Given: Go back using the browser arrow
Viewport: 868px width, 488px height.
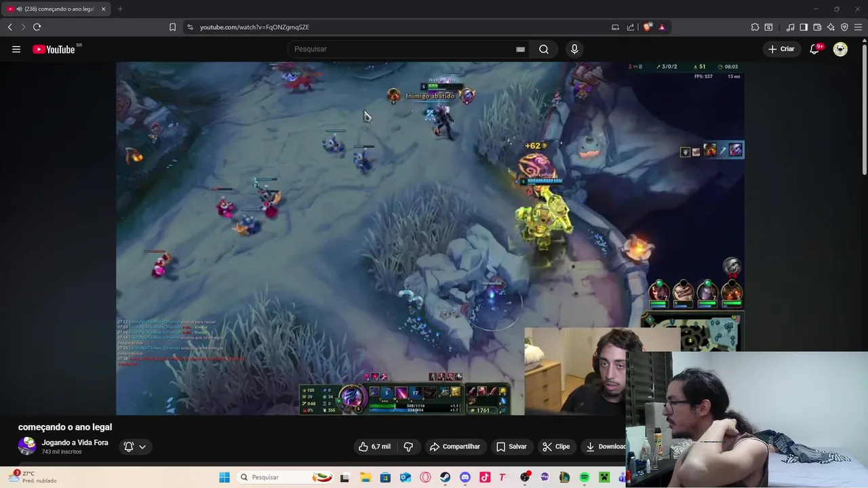Looking at the screenshot, I should coord(9,27).
